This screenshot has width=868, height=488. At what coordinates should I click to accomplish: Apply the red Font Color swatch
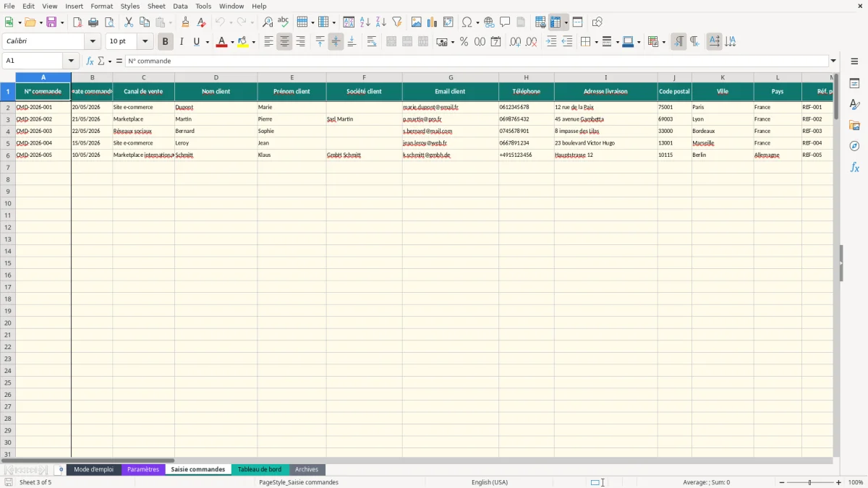point(221,42)
